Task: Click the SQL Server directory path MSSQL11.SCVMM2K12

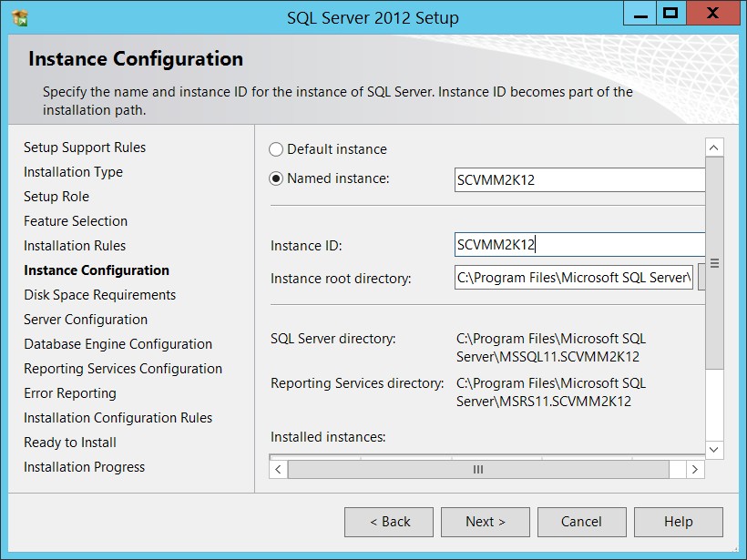Action: coord(551,348)
